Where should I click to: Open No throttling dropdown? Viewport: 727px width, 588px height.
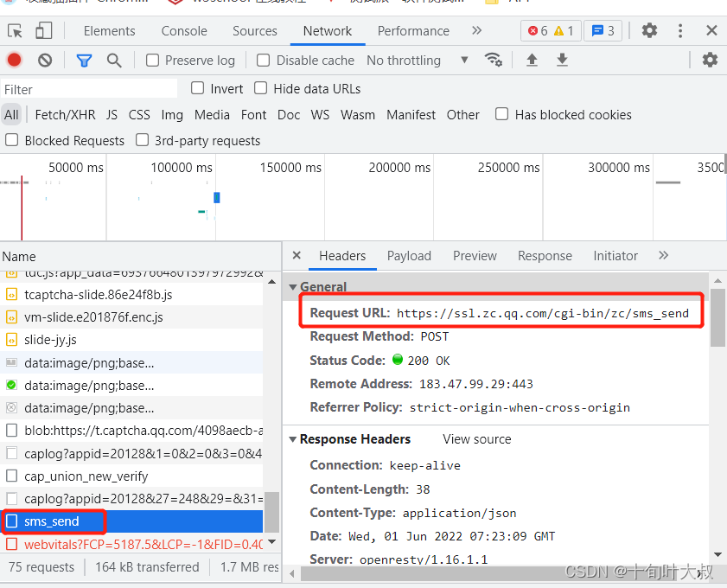point(418,61)
